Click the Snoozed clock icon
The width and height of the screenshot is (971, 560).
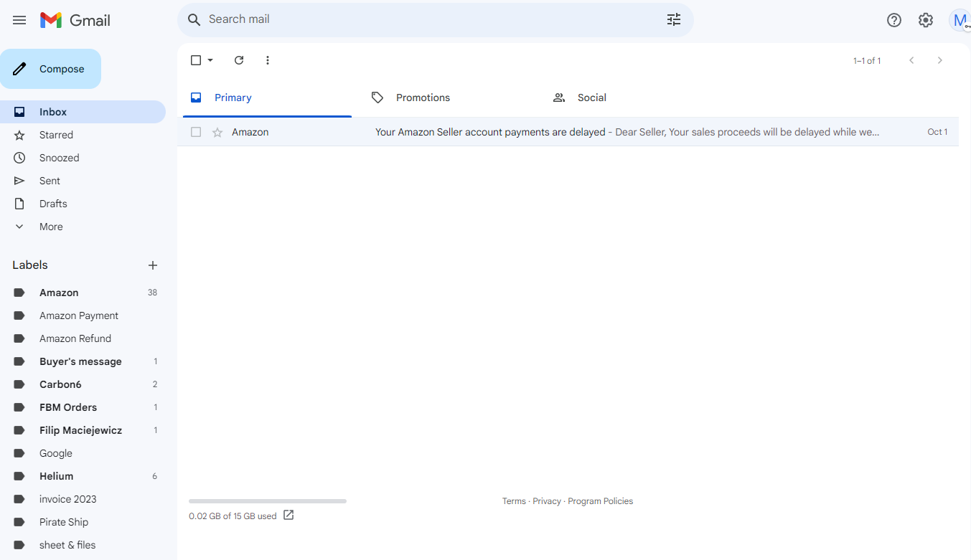click(x=19, y=158)
